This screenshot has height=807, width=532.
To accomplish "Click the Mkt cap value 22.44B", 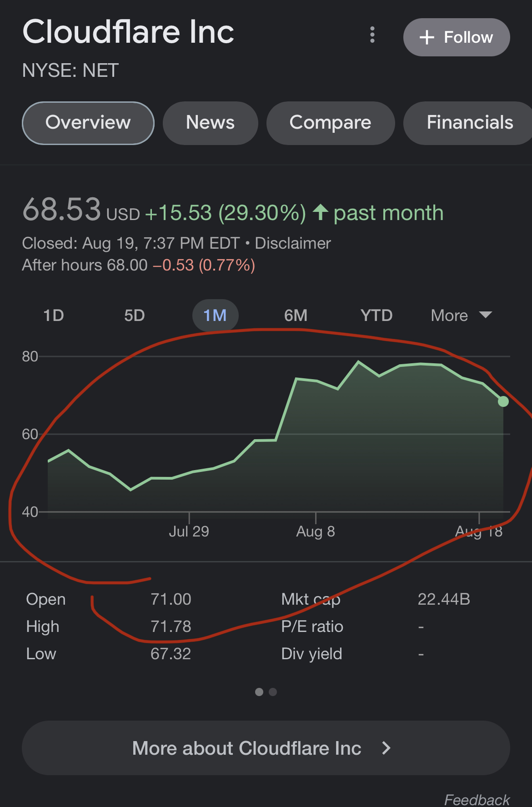I will pos(444,599).
